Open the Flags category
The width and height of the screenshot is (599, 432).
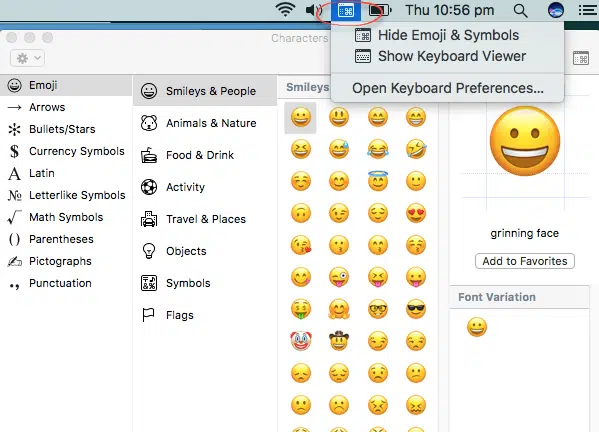[x=205, y=315]
